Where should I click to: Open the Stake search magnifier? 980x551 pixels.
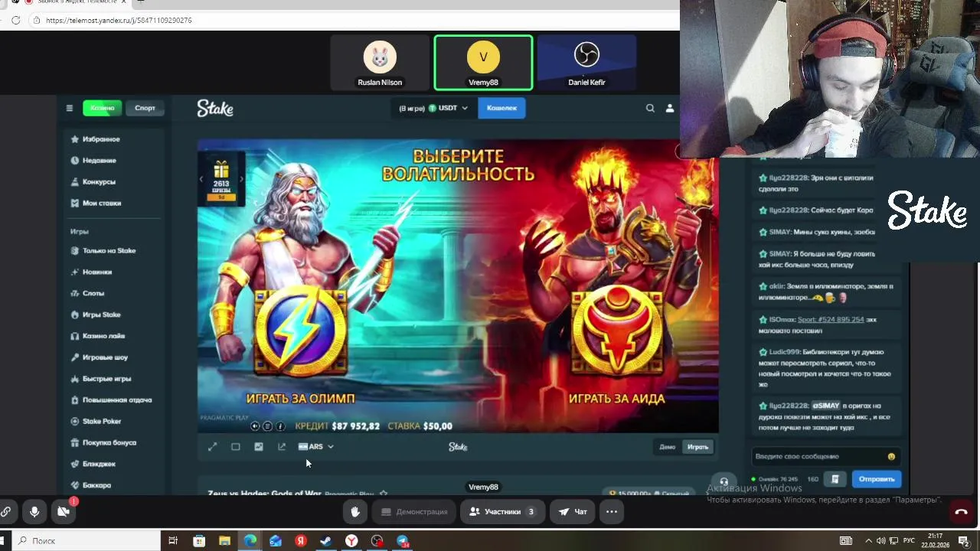coord(650,108)
